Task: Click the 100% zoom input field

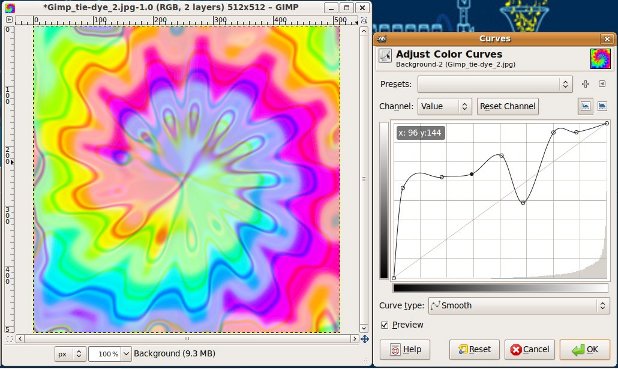Action: click(x=105, y=354)
